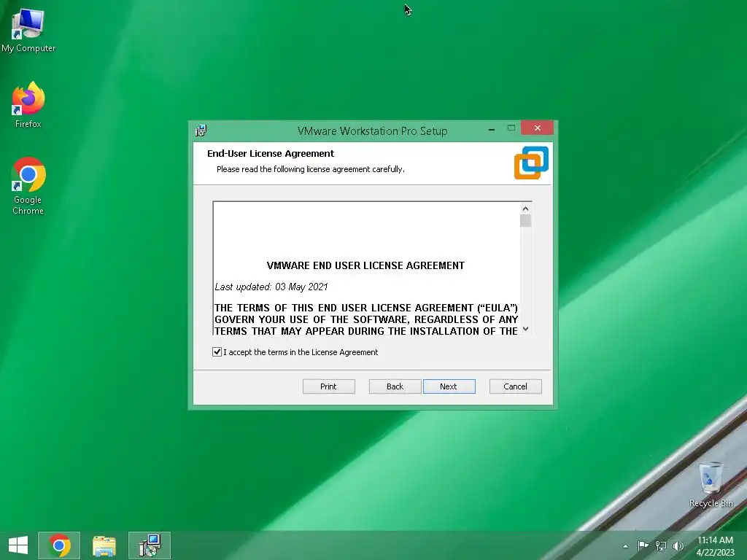Click the license text scroll-up arrow
The width and height of the screenshot is (747, 560).
tap(525, 209)
